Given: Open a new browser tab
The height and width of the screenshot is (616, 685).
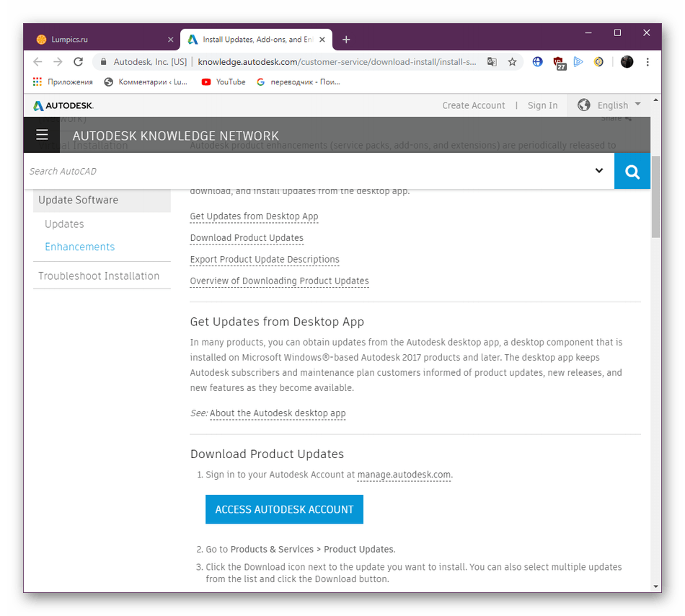Looking at the screenshot, I should (x=346, y=40).
